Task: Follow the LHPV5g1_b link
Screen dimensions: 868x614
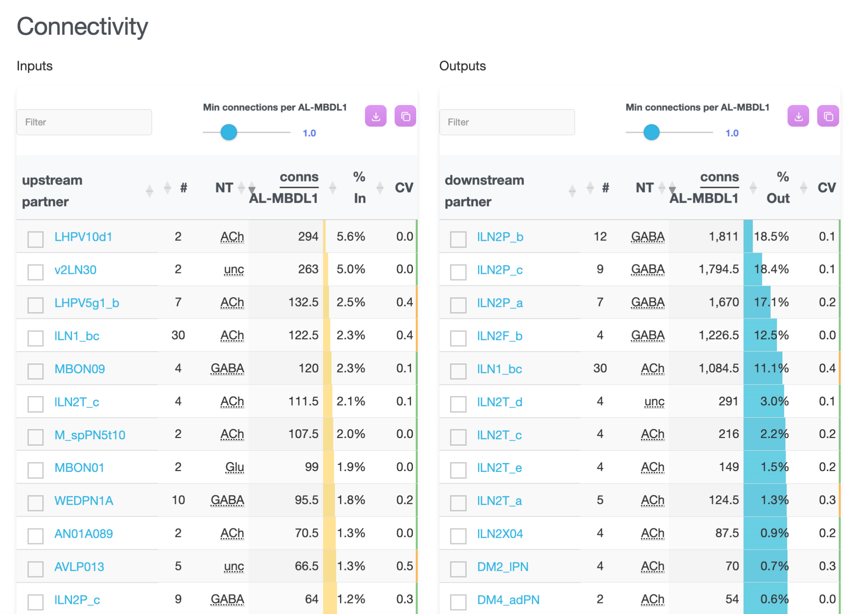Action: click(87, 303)
